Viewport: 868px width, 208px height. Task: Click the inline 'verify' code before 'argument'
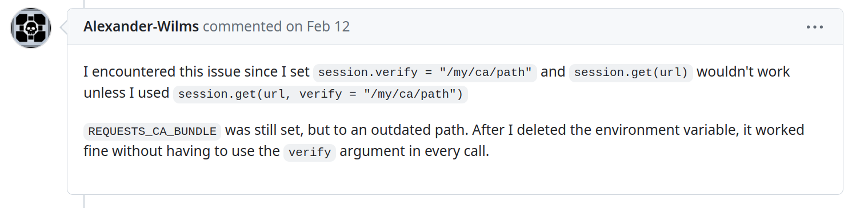click(309, 153)
